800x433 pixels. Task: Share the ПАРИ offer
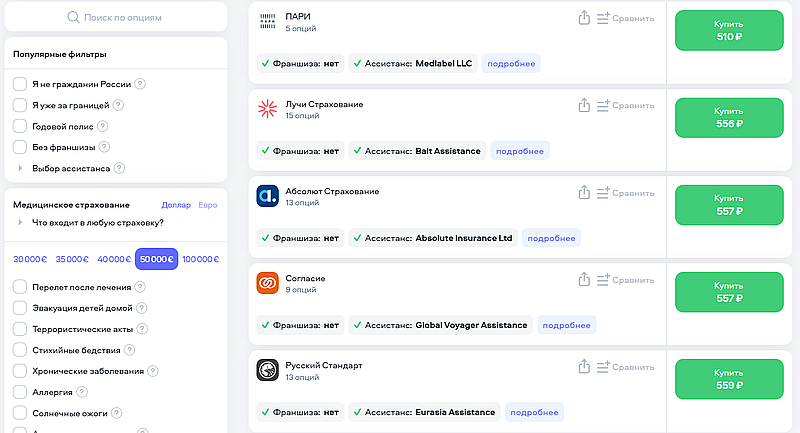(x=584, y=18)
